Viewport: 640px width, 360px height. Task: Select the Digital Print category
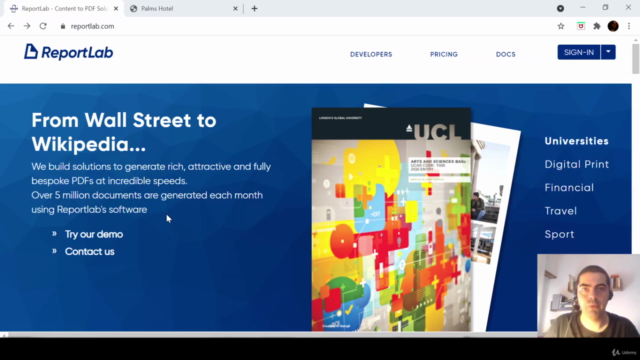[x=576, y=164]
